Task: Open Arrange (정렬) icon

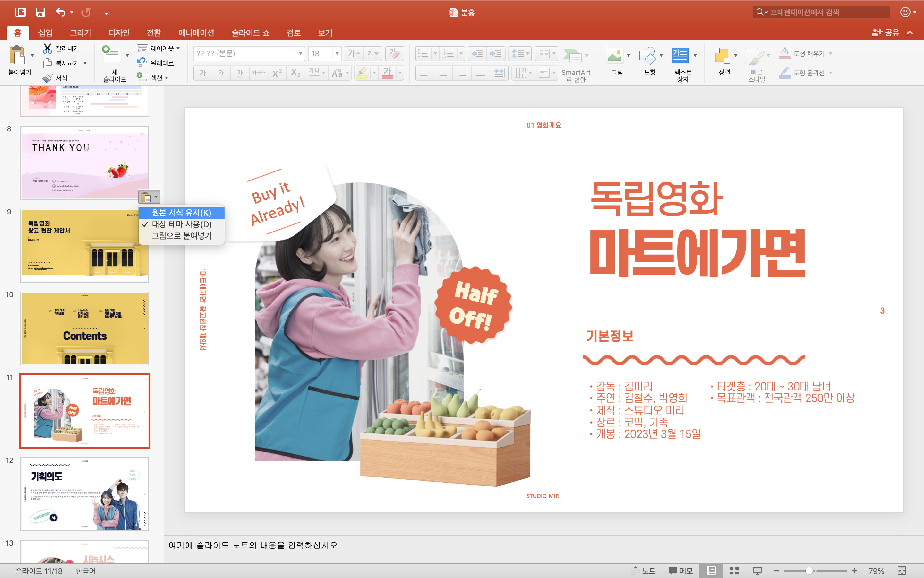Action: pos(722,56)
